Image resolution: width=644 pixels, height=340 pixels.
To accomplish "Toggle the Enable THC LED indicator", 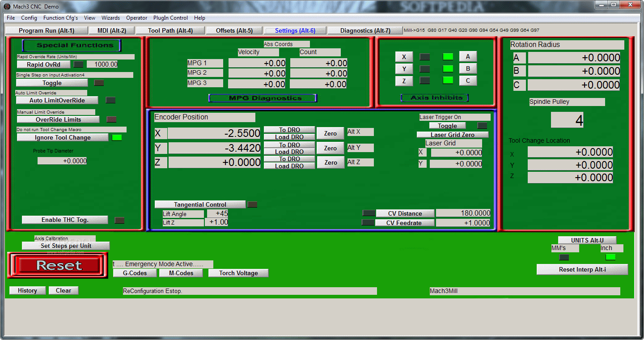I will click(119, 220).
